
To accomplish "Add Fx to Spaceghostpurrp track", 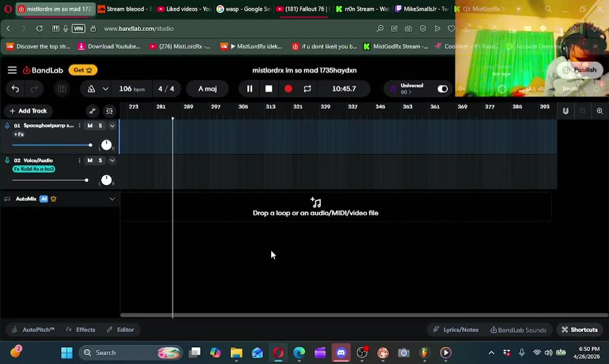I will click(x=19, y=134).
